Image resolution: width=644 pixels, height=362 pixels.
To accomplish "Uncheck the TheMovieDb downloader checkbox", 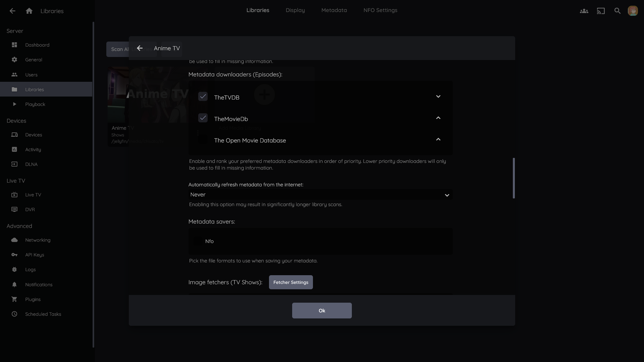I will (x=203, y=118).
